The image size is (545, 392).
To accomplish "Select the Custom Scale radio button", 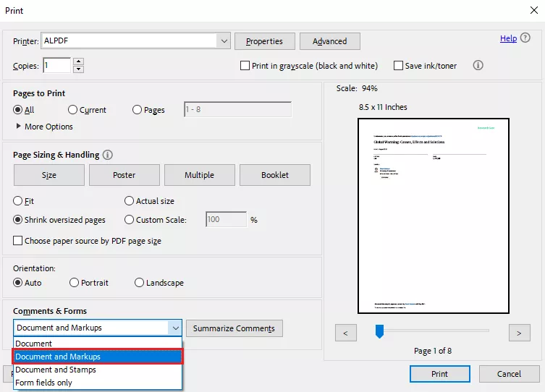I will tap(129, 220).
